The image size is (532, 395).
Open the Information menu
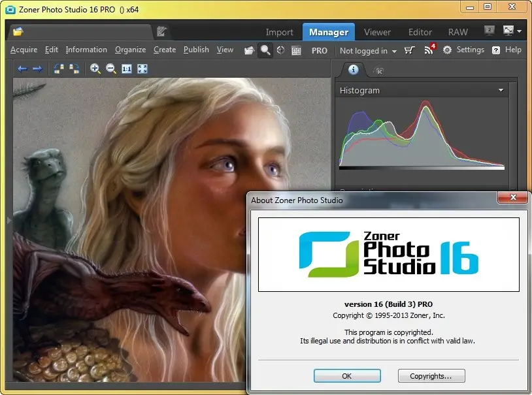coord(86,50)
